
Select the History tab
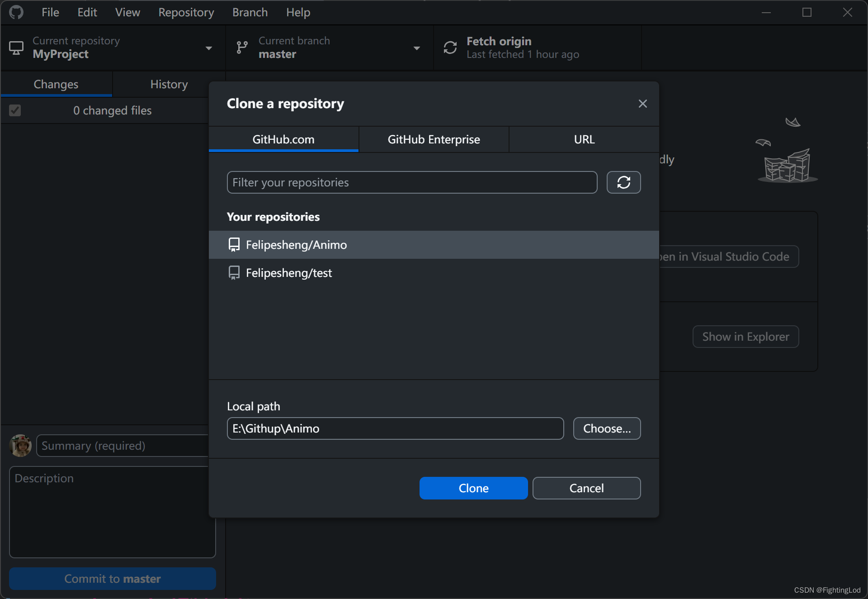click(x=169, y=84)
